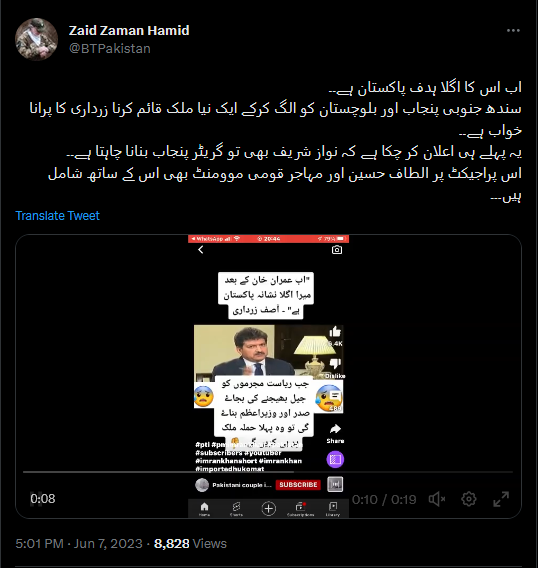This screenshot has height=568, width=538.
Task: Click the tweet timestamp Jun 7, 2023
Action: (108, 544)
